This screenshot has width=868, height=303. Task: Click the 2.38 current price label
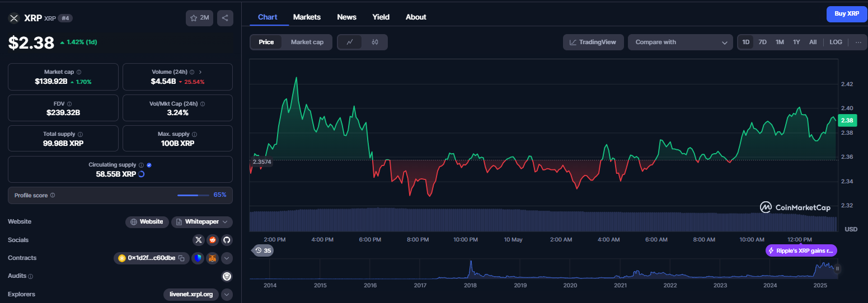pyautogui.click(x=847, y=120)
